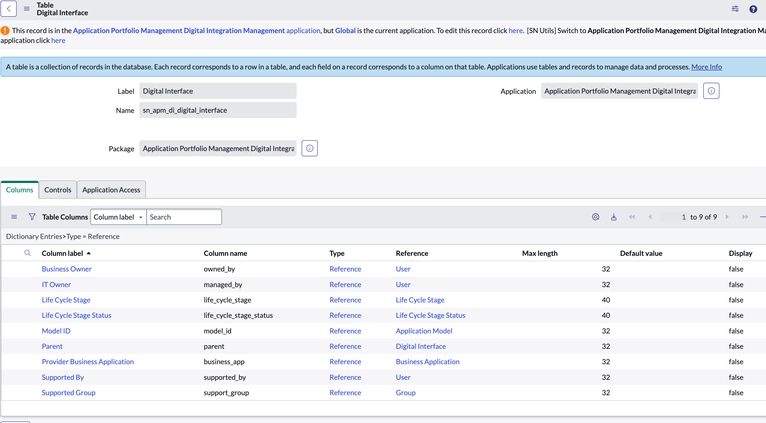Open the form context menu hamburger icon
Screen dimensions: 766x423
26,9
